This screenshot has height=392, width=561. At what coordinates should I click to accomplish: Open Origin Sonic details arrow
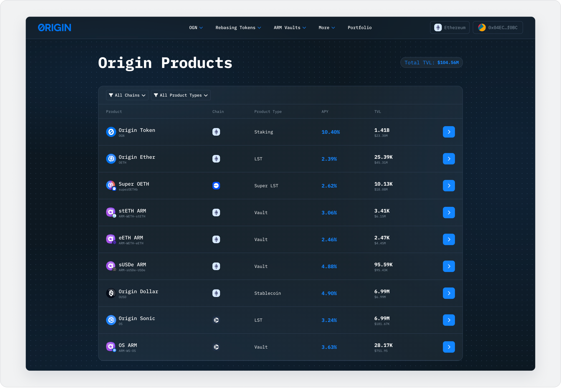click(x=449, y=320)
